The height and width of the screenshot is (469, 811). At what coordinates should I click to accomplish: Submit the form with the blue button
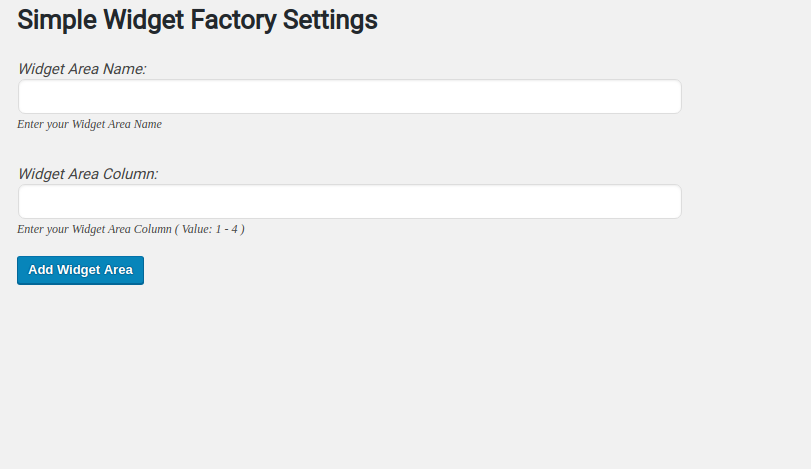pos(80,270)
